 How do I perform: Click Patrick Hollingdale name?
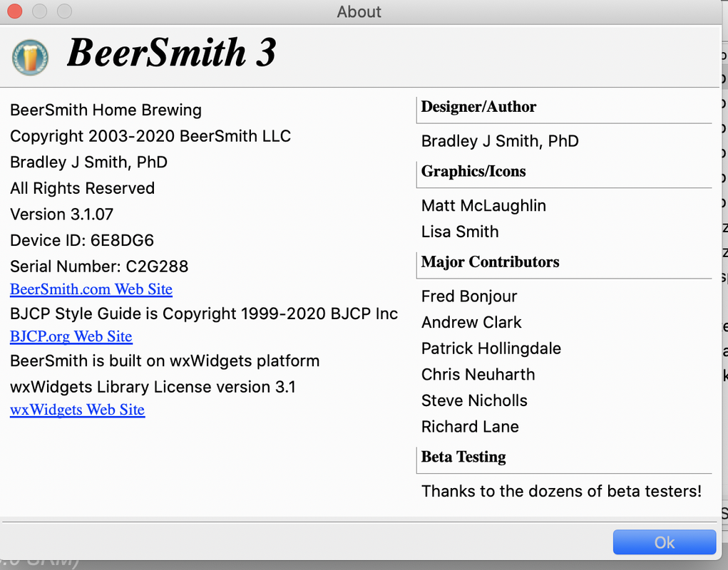491,348
